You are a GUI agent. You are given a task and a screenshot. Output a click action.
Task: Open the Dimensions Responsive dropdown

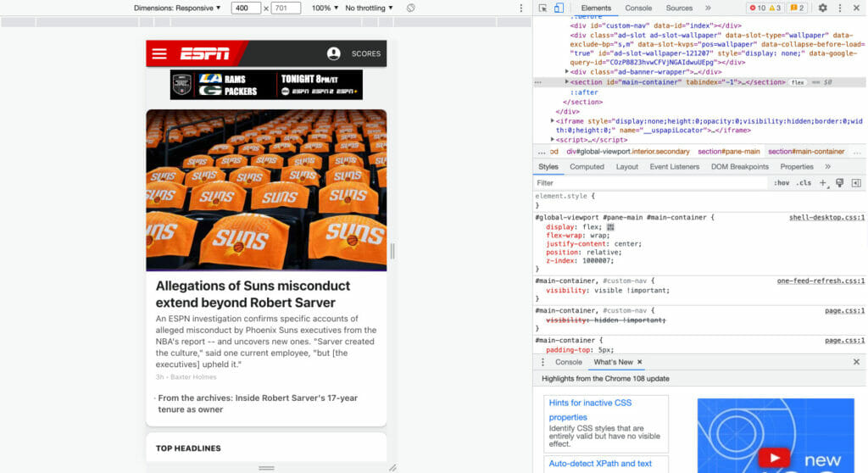coord(177,8)
